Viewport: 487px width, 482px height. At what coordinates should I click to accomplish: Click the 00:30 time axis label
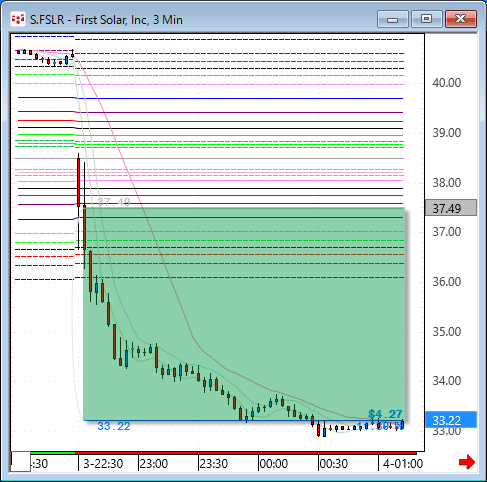pos(333,464)
